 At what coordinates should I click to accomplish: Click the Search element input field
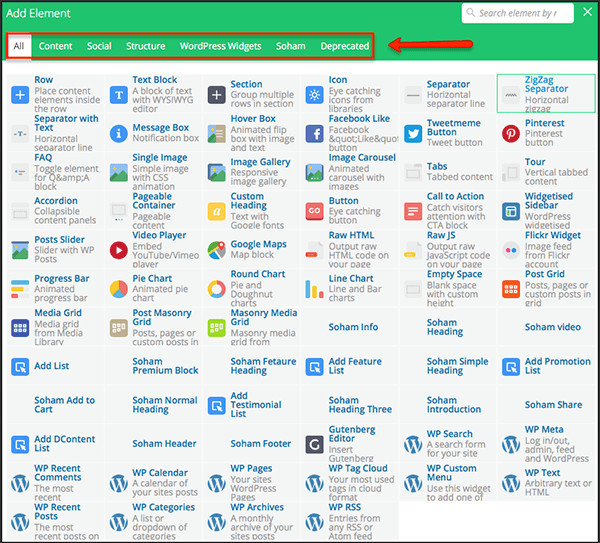[x=517, y=13]
